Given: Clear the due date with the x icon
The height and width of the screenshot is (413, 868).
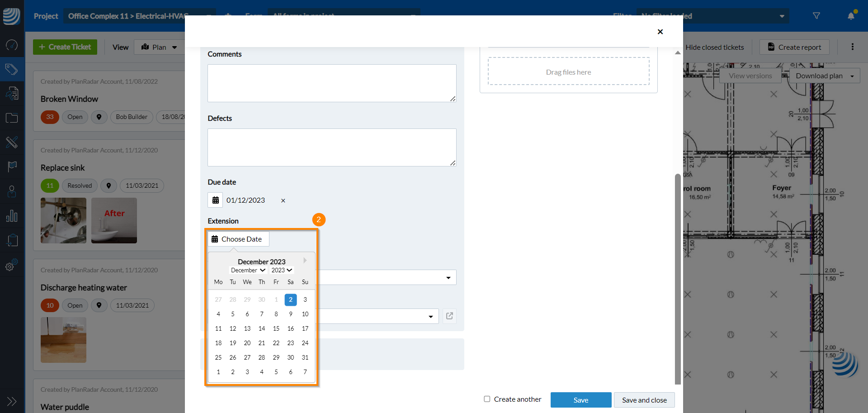Looking at the screenshot, I should click(283, 200).
